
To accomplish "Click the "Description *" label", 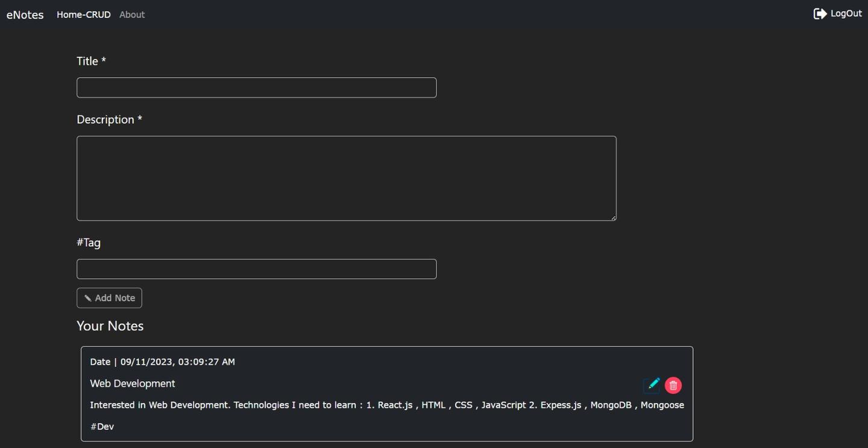I will (x=109, y=119).
